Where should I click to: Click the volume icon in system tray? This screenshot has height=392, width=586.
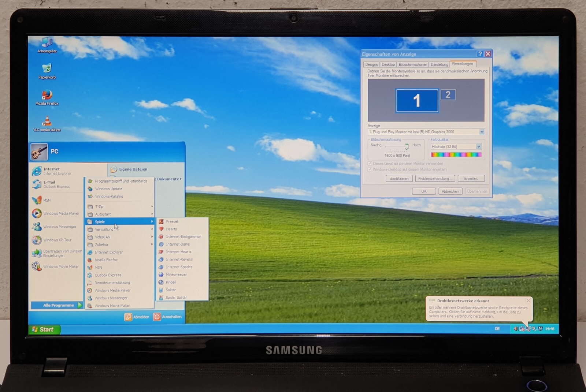(x=516, y=329)
